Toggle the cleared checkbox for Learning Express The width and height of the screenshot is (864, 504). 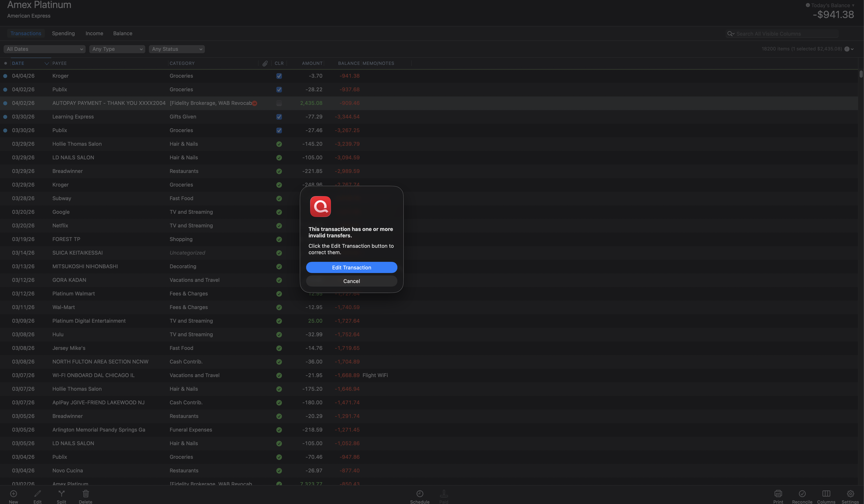279,117
